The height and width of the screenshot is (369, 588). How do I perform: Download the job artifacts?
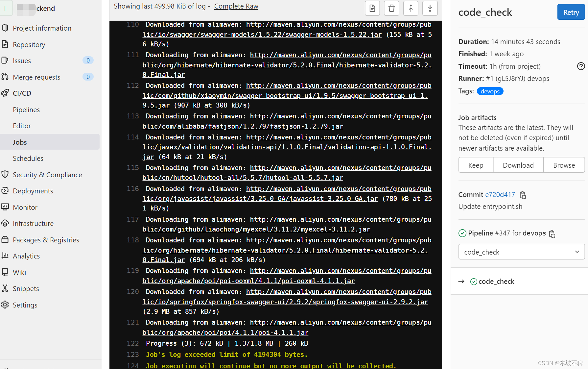pos(518,165)
